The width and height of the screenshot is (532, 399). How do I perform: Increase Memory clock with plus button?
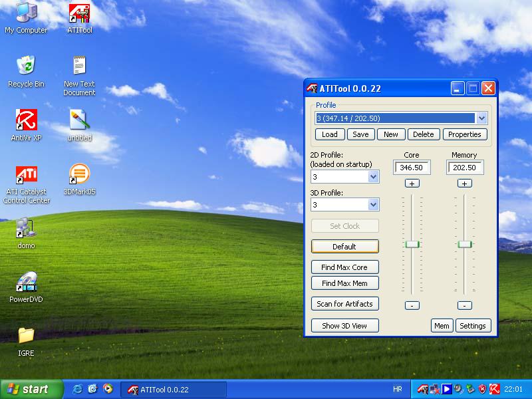pyautogui.click(x=465, y=183)
